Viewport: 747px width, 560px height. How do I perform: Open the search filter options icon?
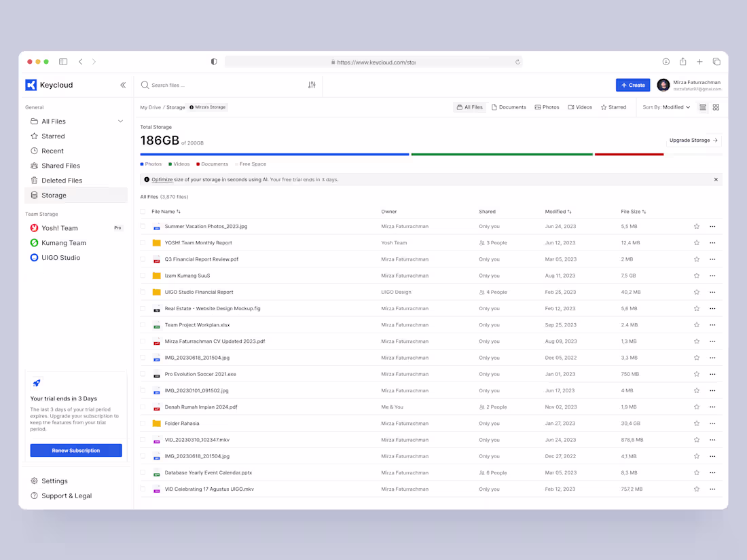coord(312,85)
